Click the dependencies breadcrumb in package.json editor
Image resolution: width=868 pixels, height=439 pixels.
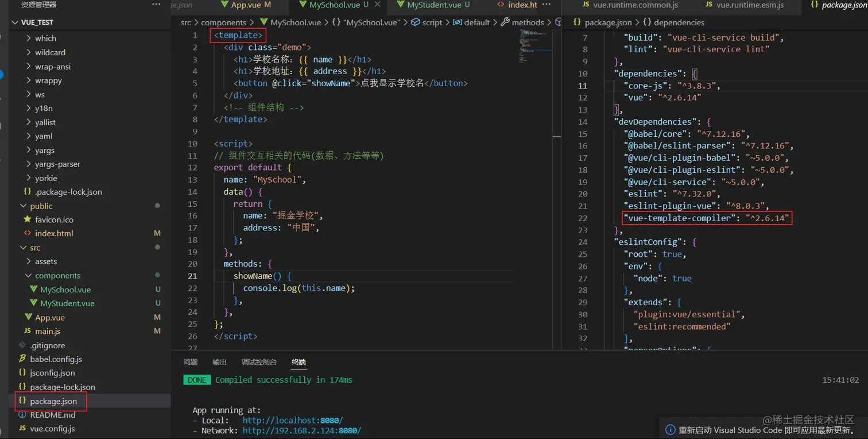pos(679,22)
